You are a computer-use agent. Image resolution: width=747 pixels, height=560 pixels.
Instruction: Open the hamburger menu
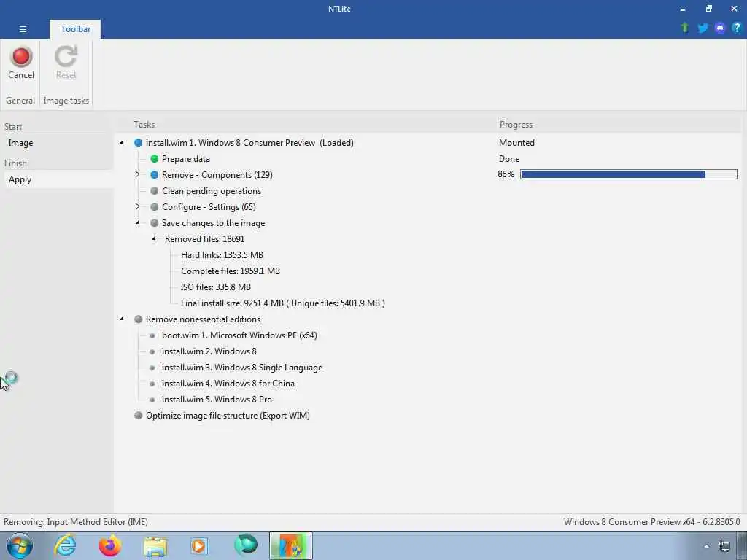click(23, 29)
